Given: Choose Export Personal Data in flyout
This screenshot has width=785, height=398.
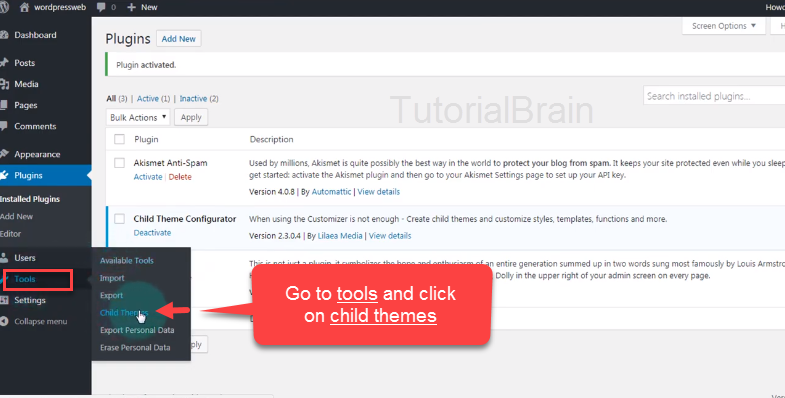Looking at the screenshot, I should (x=137, y=330).
